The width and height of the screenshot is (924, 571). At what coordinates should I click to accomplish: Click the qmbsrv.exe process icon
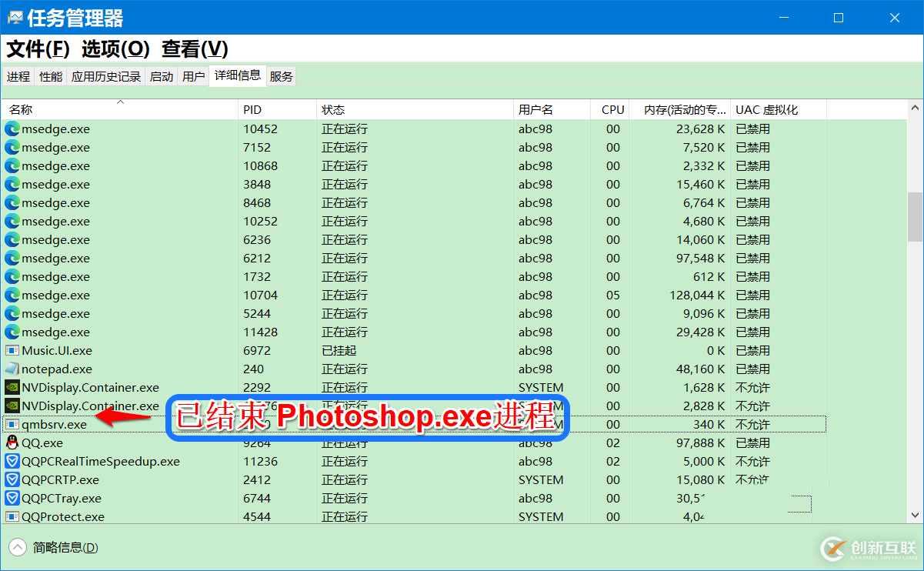pos(12,424)
